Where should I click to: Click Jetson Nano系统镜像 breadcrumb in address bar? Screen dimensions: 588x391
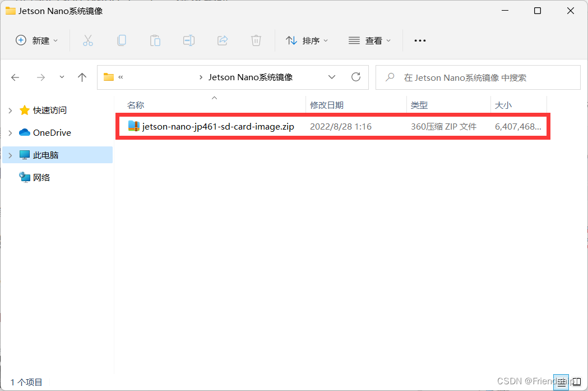[x=251, y=77]
